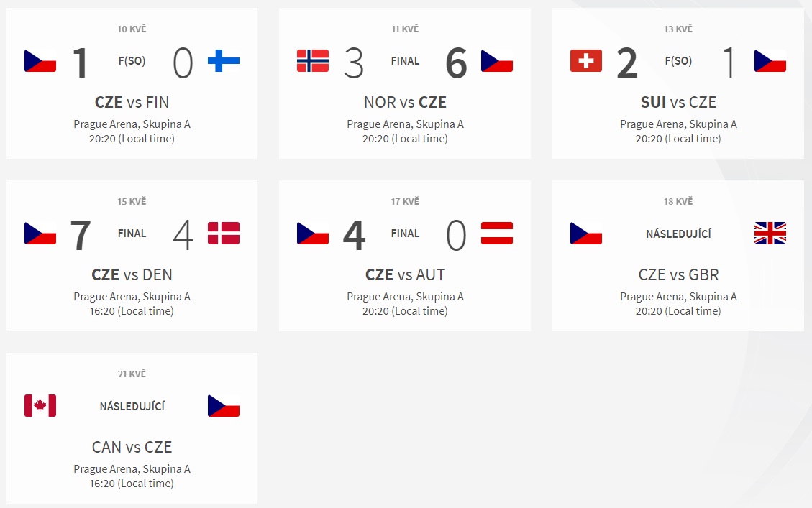The height and width of the screenshot is (508, 812).
Task: Open the CZE vs FIN match title
Action: tap(132, 103)
